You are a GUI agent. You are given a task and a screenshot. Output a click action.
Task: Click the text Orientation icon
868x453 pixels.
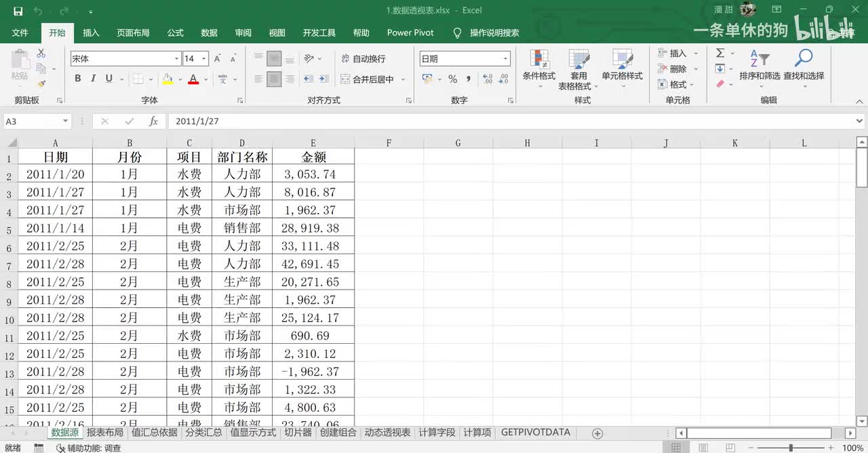coord(309,59)
